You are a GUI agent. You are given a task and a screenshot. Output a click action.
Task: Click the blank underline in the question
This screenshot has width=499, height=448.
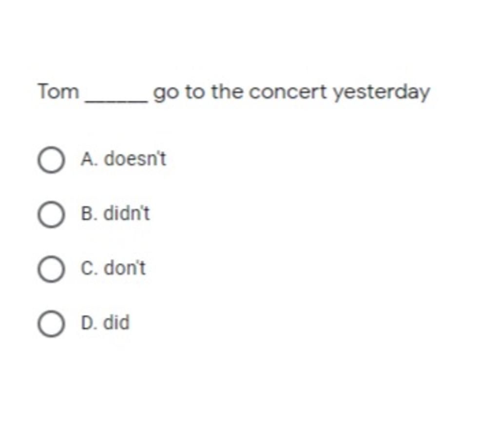pyautogui.click(x=116, y=102)
